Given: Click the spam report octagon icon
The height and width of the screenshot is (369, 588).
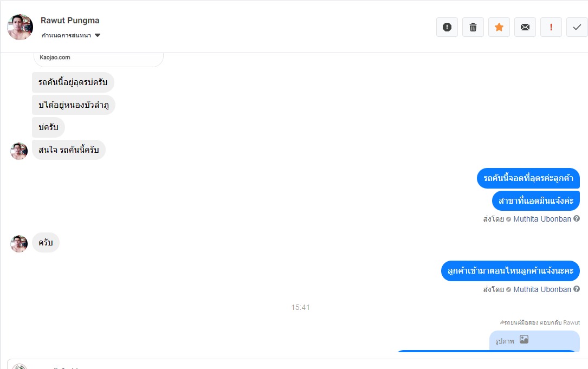Looking at the screenshot, I should pyautogui.click(x=447, y=27).
